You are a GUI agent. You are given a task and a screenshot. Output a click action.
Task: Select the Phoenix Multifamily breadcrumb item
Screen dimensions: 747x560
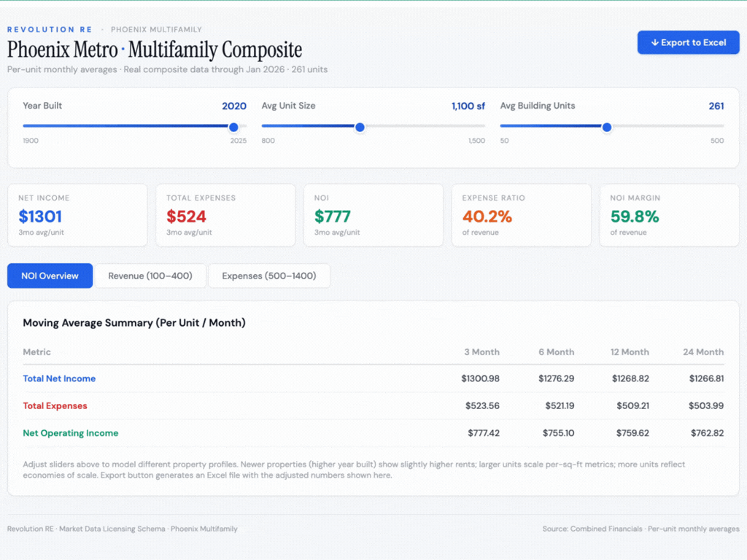[155, 29]
